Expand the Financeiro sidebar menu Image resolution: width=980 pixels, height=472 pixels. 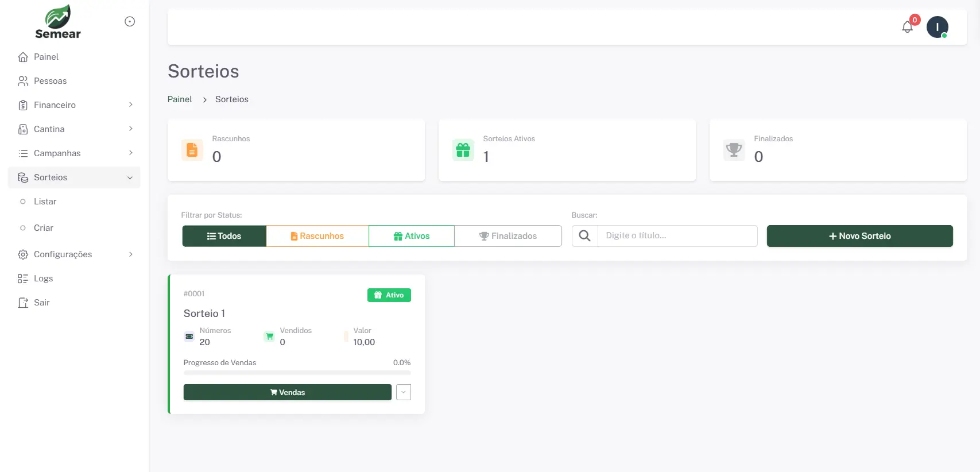74,105
